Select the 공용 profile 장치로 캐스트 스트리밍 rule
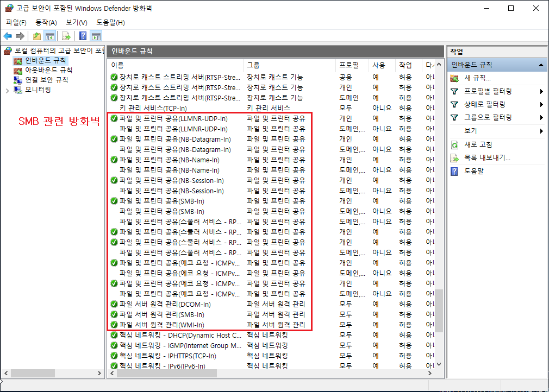Viewport: 549px width, 392px height. coord(272,77)
